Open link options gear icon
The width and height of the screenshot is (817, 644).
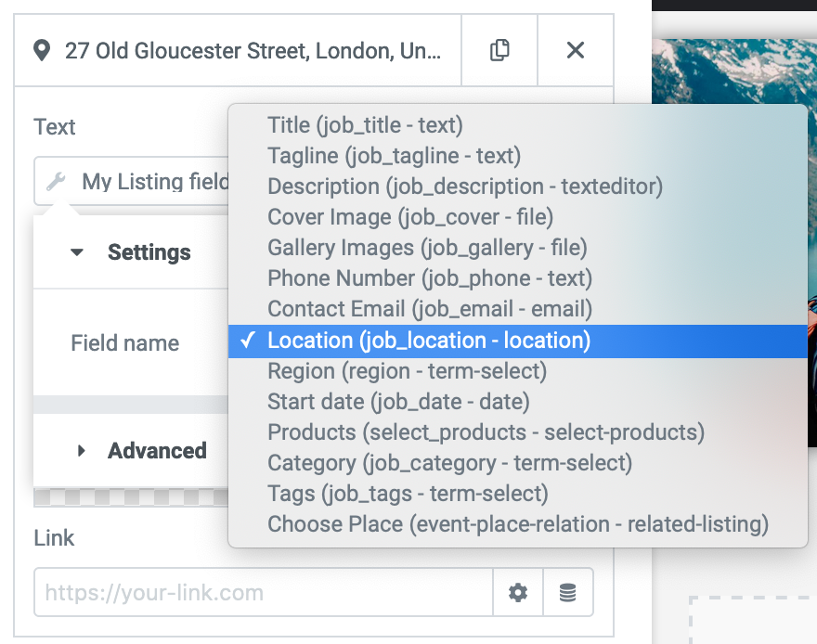tap(518, 592)
